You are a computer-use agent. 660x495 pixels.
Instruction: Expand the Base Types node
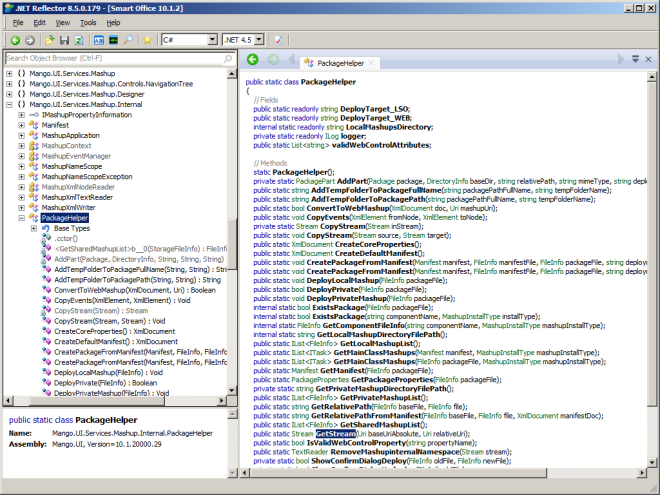pyautogui.click(x=35, y=228)
